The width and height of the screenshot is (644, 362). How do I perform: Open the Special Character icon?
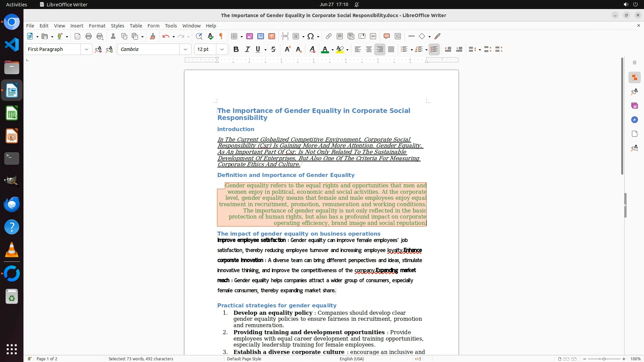(311, 36)
